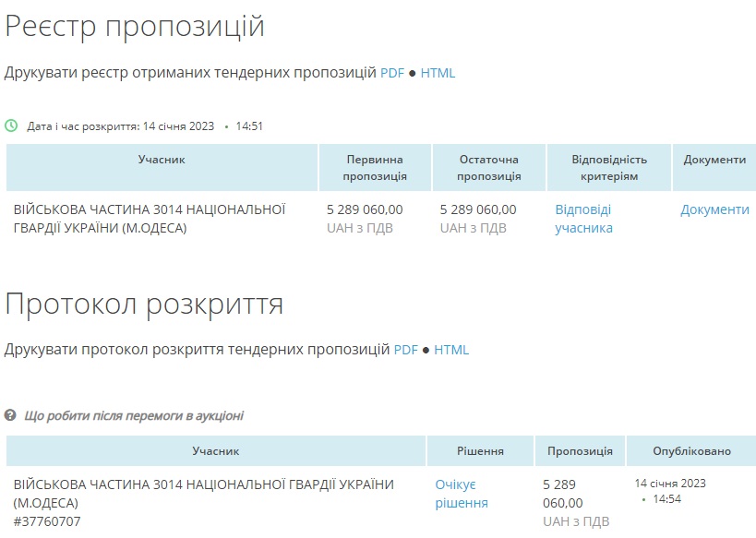Click 'Друкувати реєстр отриманих тендерних пропозицій' text
Screen dimensions: 756x538
[190, 73]
